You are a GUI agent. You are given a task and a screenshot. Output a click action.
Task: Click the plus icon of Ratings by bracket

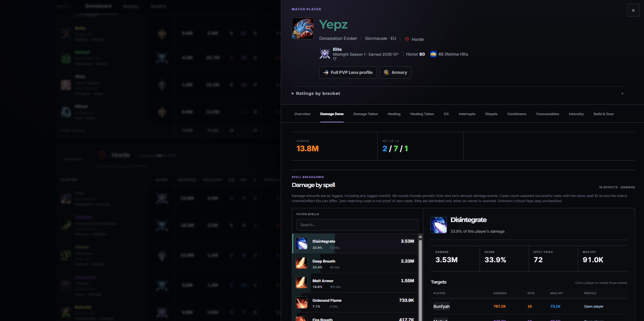point(622,93)
